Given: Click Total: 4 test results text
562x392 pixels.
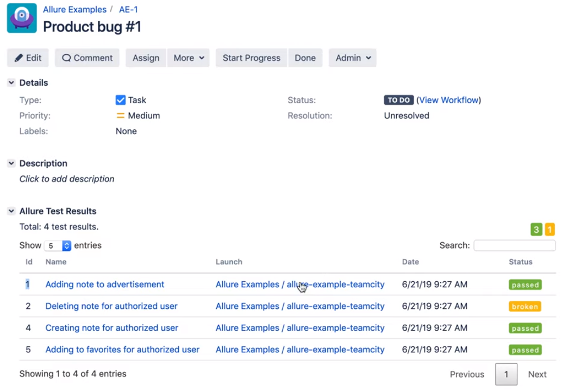Looking at the screenshot, I should (59, 227).
